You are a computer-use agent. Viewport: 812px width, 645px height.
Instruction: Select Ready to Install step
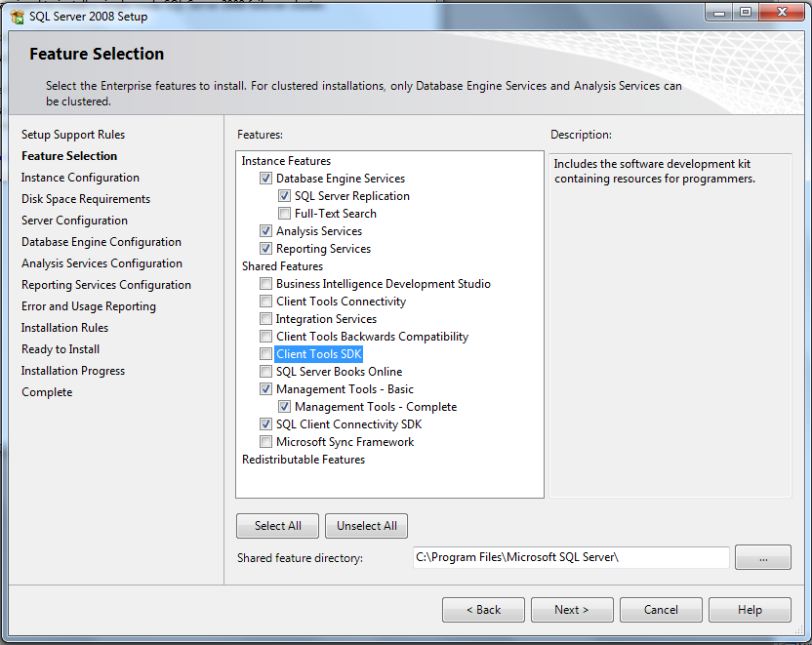click(x=61, y=349)
